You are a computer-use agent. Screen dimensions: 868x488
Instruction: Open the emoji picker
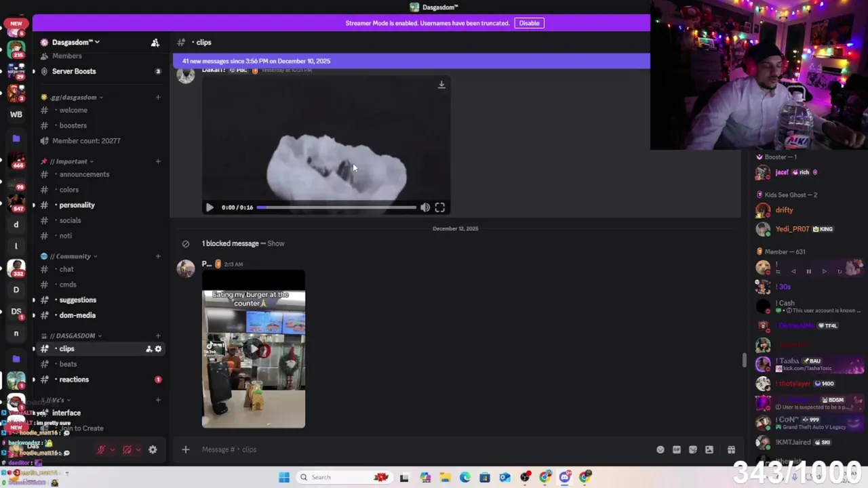click(x=660, y=449)
